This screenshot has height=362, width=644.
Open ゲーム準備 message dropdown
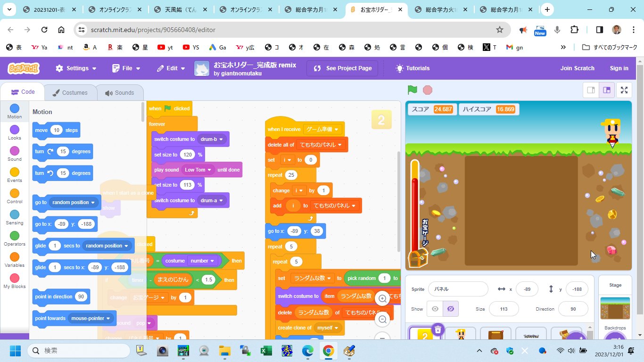point(322,129)
